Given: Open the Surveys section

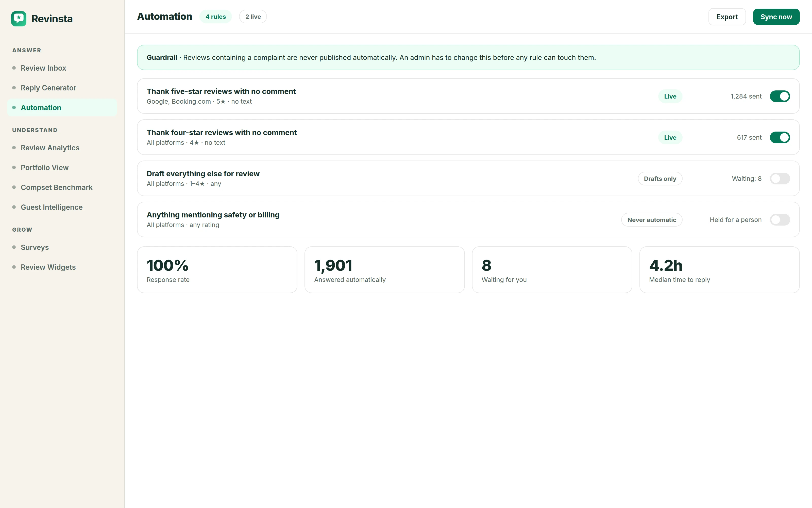Looking at the screenshot, I should pos(62,247).
